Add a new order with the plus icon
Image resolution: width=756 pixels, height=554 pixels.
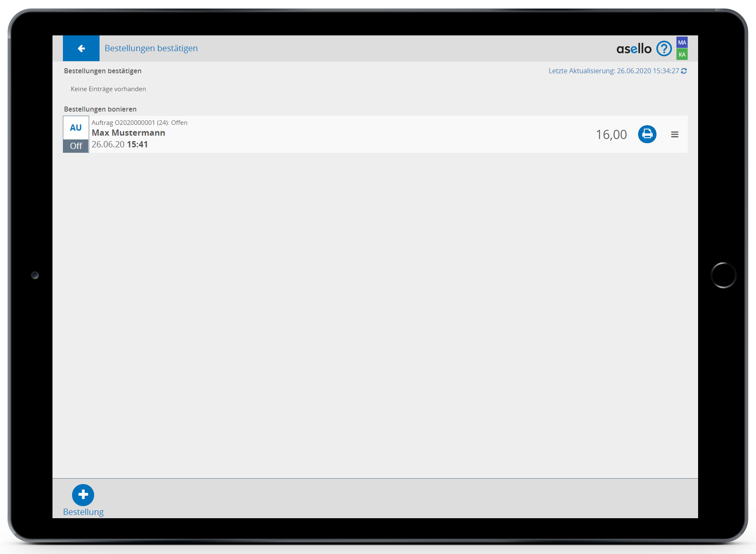(x=83, y=494)
